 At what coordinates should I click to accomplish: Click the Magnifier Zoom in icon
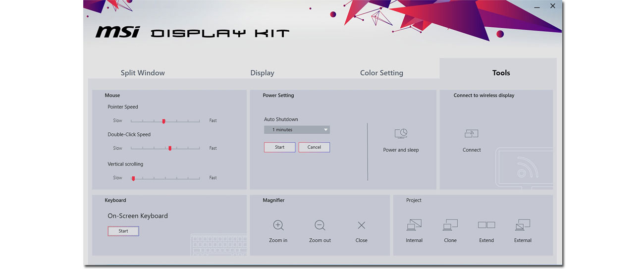pyautogui.click(x=278, y=225)
